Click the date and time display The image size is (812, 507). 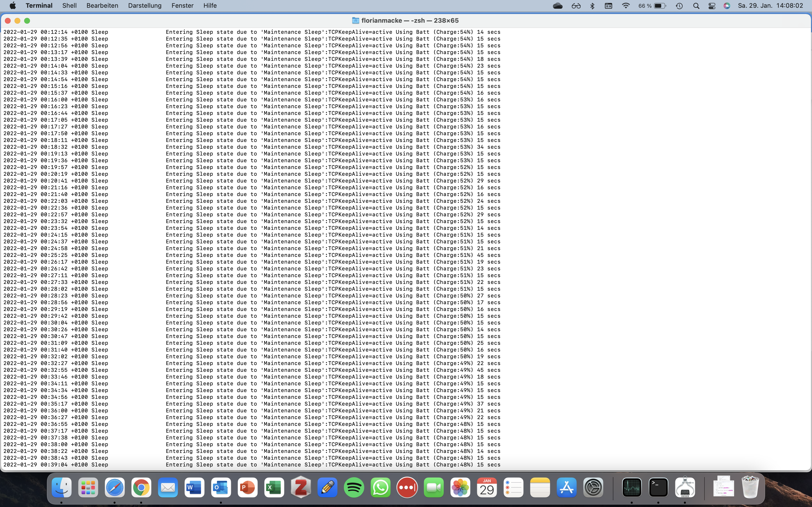[770, 6]
